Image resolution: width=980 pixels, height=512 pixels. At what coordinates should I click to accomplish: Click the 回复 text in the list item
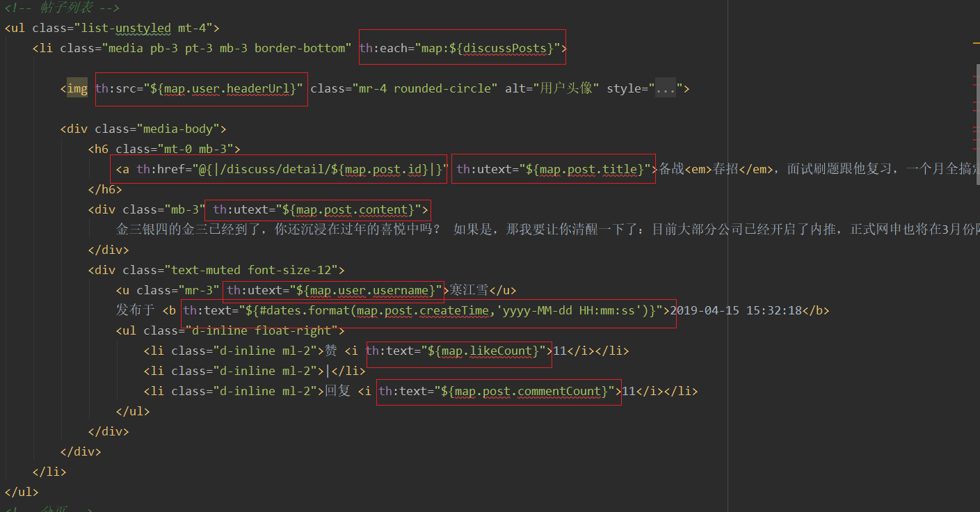pos(338,392)
